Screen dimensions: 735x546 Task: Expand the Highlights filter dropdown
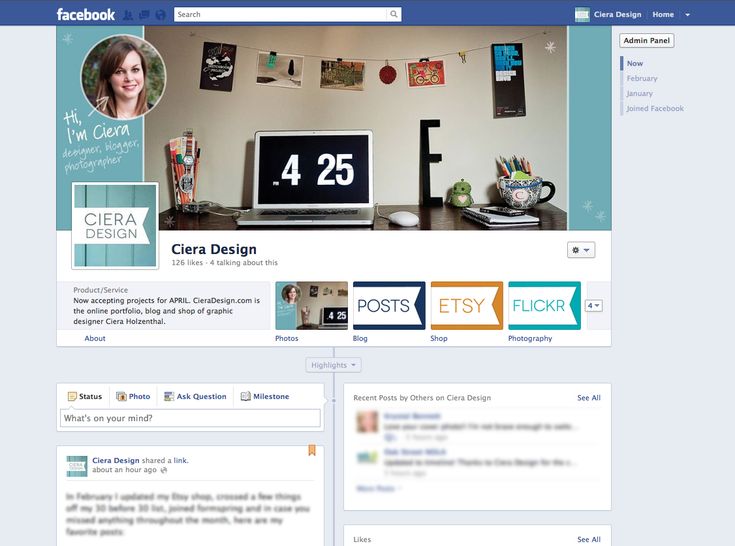coord(334,365)
